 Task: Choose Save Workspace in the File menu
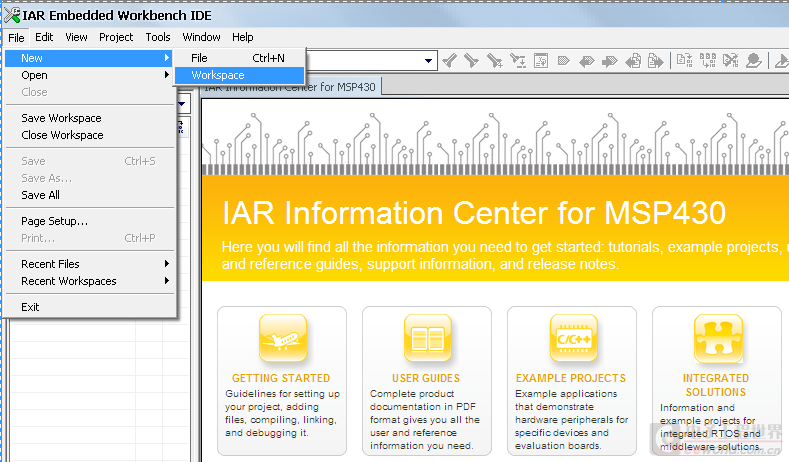[x=61, y=118]
